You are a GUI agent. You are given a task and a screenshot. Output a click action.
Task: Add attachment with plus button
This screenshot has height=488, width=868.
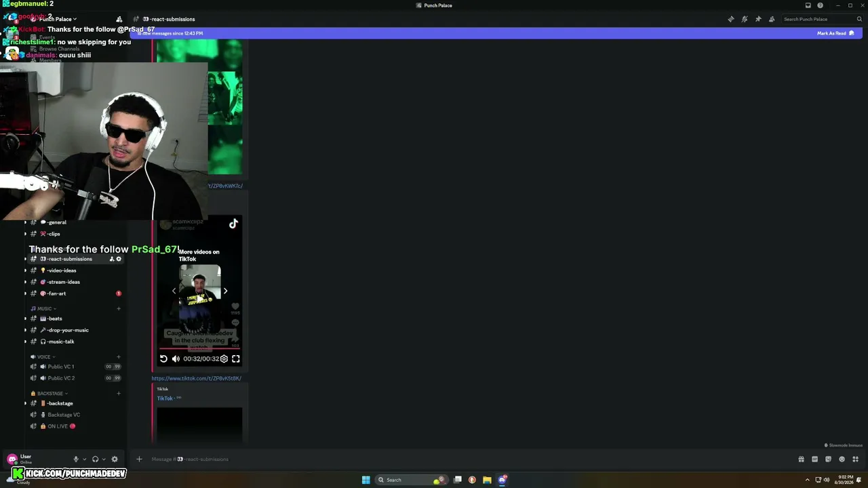(x=139, y=459)
